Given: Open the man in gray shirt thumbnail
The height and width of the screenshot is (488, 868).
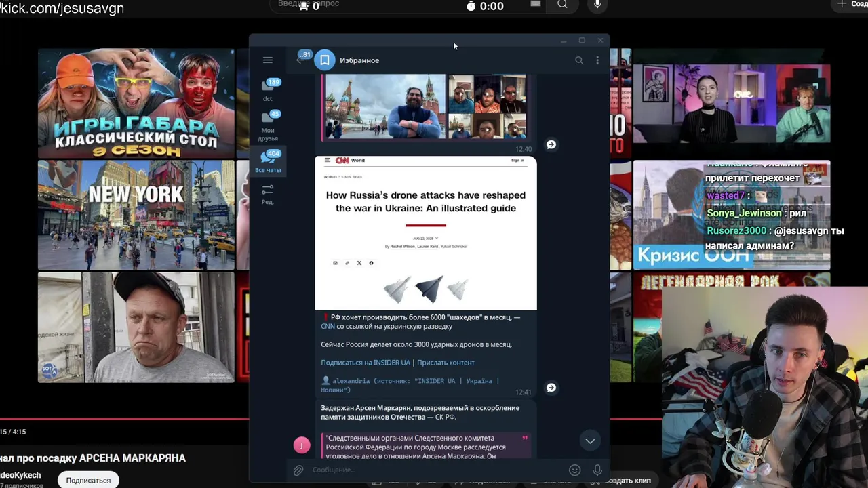Looking at the screenshot, I should pyautogui.click(x=136, y=327).
